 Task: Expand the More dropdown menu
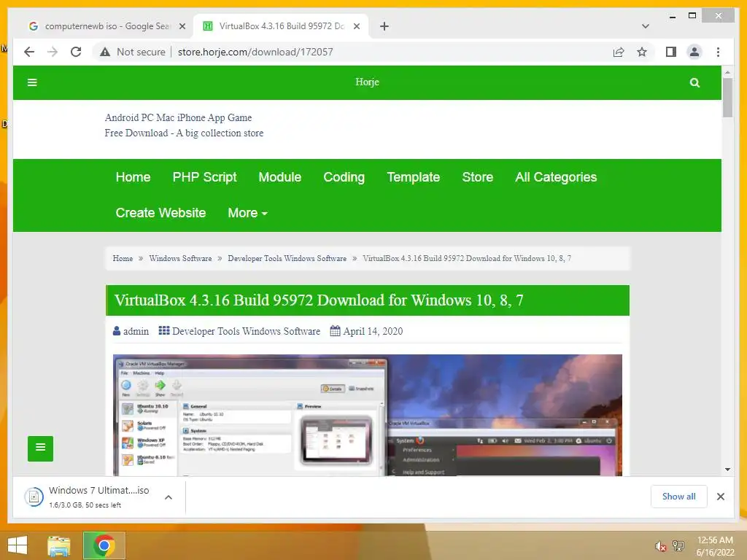click(x=247, y=213)
